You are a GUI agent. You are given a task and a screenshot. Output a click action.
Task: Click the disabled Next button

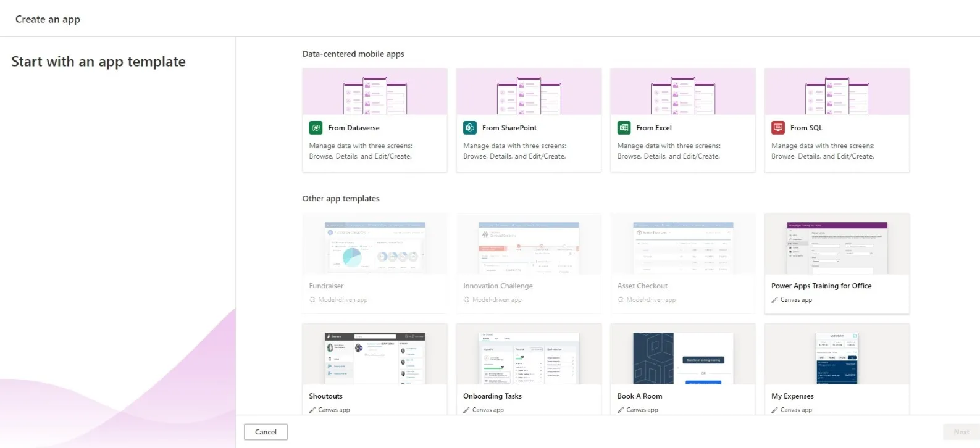coord(961,432)
